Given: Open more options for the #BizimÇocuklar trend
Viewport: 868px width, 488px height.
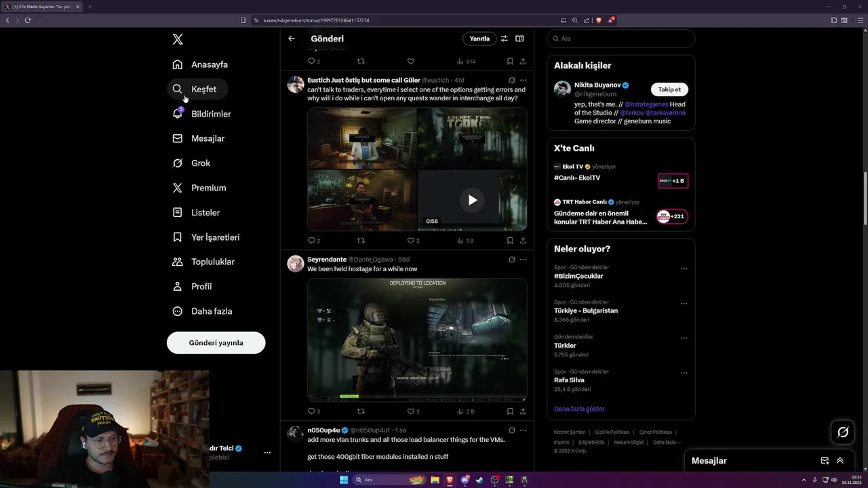Looking at the screenshot, I should click(684, 268).
